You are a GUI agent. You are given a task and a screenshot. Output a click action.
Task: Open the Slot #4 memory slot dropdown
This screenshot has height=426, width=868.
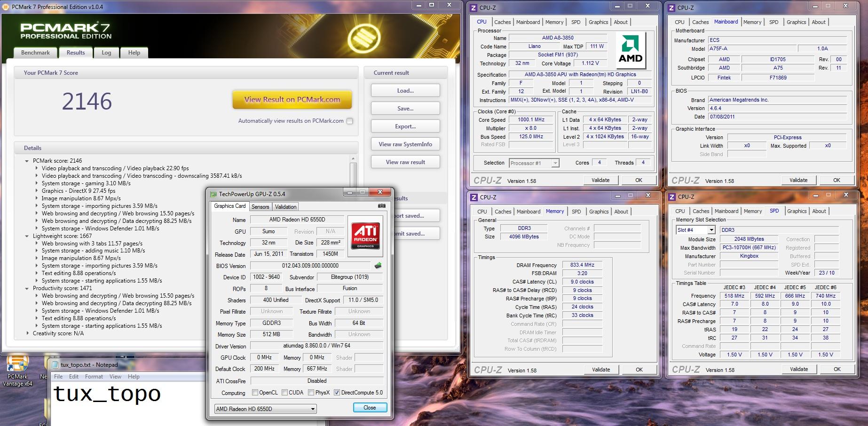[x=695, y=230]
